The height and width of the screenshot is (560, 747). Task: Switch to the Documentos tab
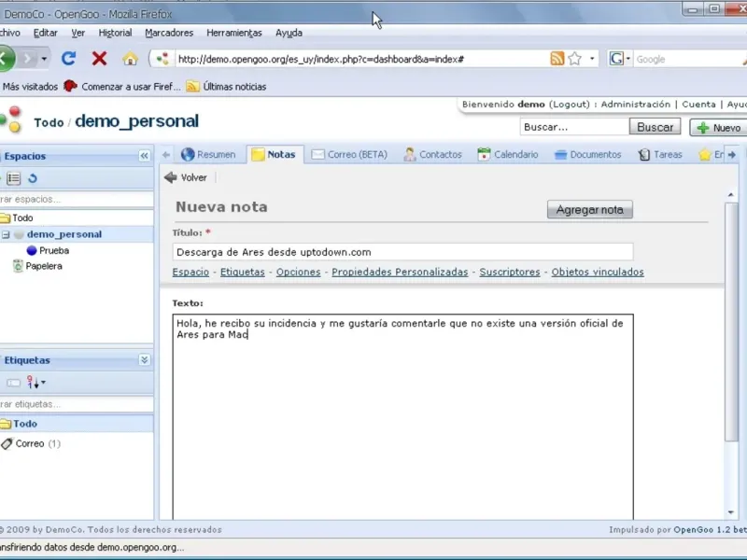tap(588, 154)
